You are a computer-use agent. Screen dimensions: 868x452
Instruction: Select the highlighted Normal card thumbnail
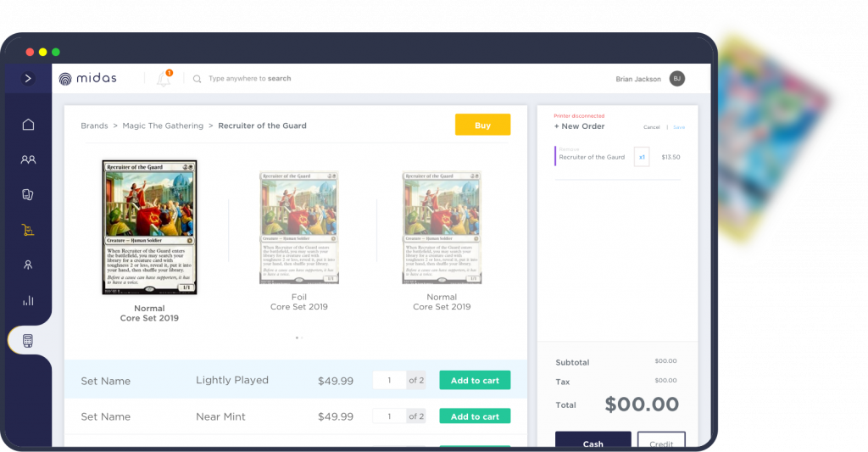[149, 227]
